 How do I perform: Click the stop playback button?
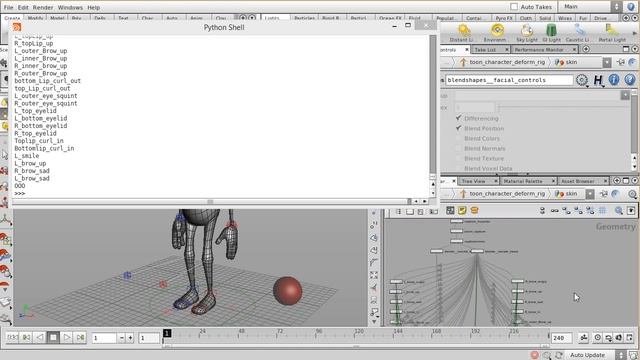[x=53, y=337]
